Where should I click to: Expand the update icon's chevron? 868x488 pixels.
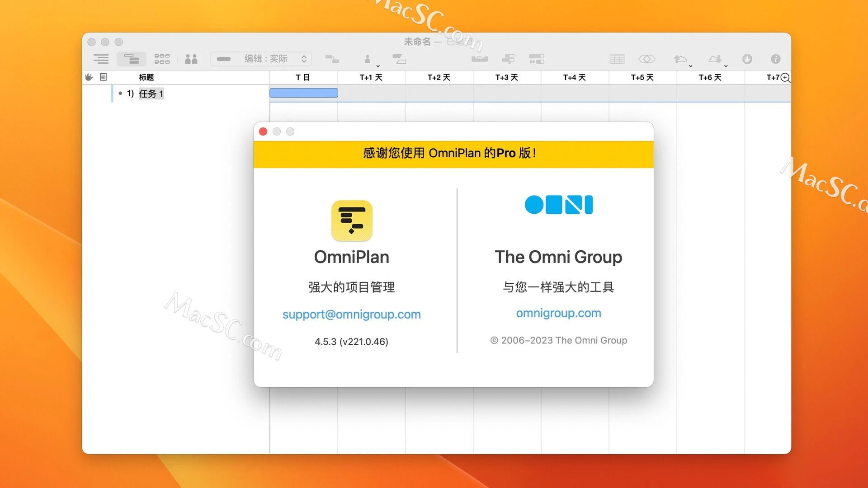coord(726,66)
